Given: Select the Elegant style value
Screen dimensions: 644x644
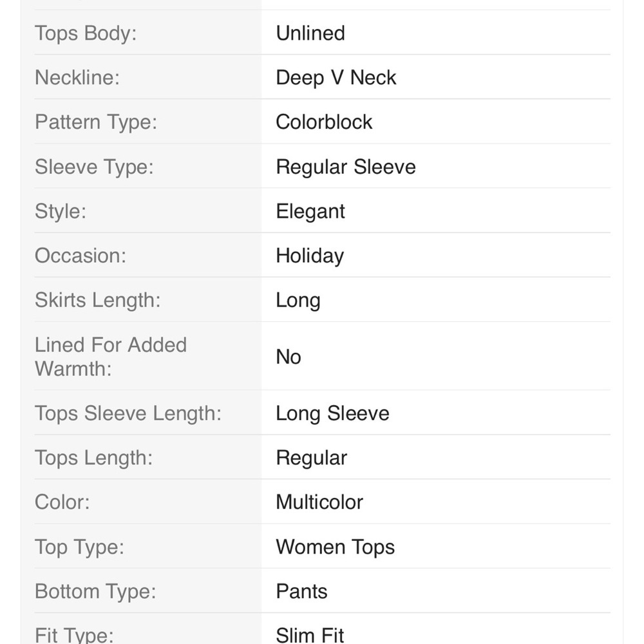Looking at the screenshot, I should (310, 212).
